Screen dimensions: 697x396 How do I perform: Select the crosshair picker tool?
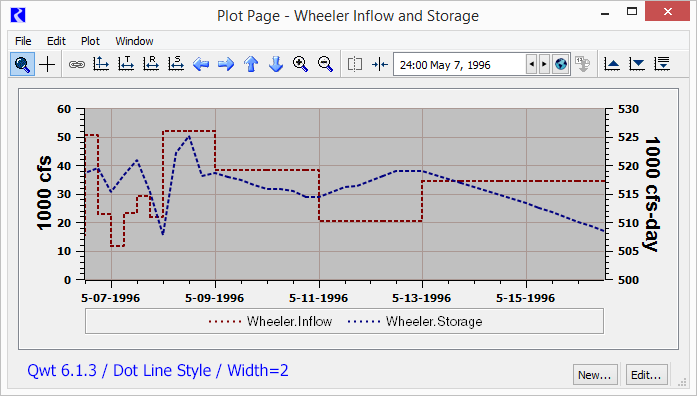tap(47, 64)
